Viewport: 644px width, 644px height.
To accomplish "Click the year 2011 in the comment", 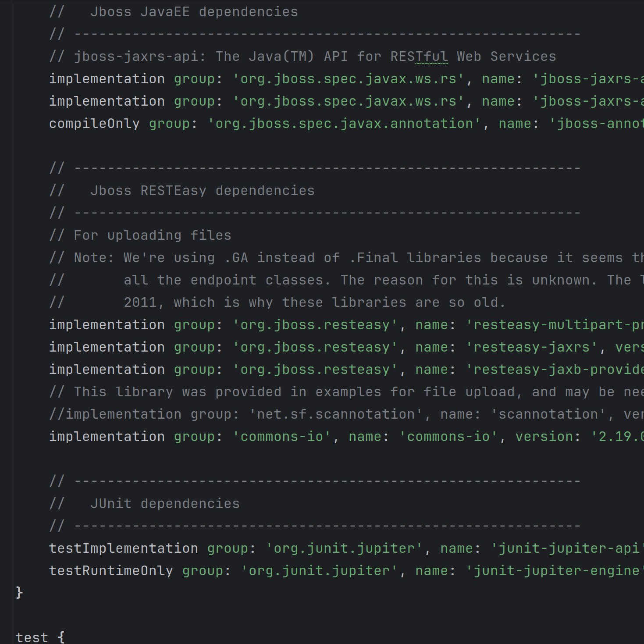I will point(140,302).
